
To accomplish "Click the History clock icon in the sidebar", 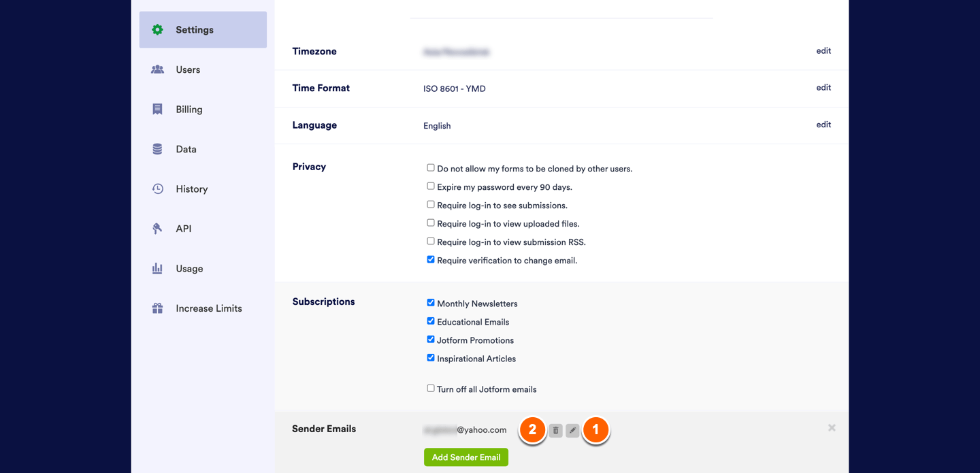I will pos(158,189).
